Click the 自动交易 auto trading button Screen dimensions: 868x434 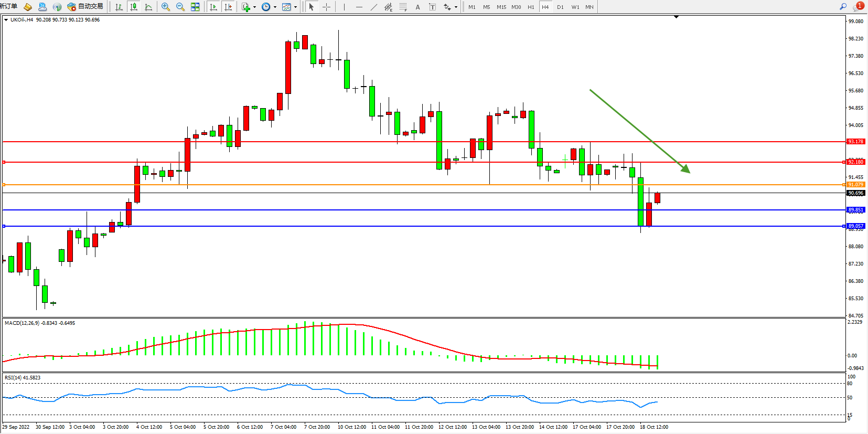pos(85,7)
